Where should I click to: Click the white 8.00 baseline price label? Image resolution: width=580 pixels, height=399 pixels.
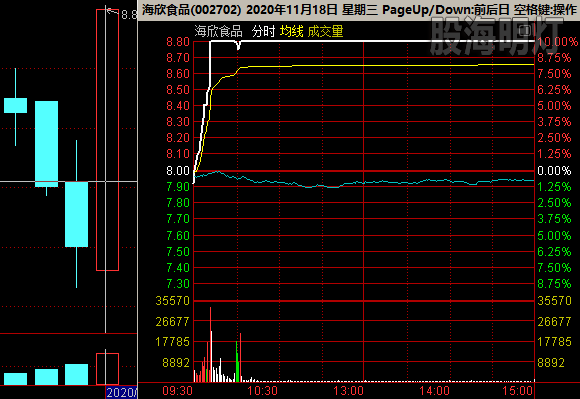[x=178, y=171]
